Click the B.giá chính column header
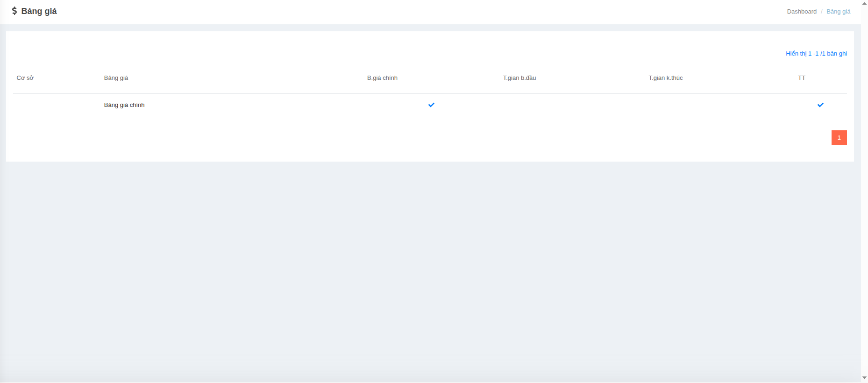 [x=382, y=78]
